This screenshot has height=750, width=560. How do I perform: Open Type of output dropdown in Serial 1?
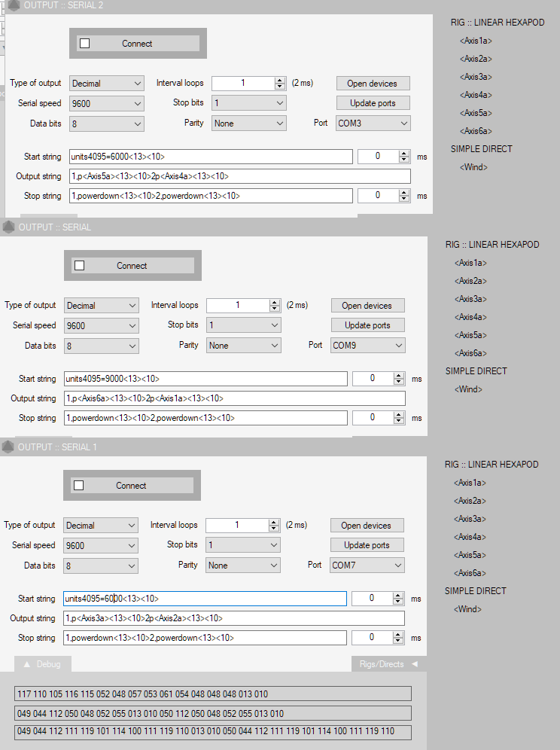(101, 525)
